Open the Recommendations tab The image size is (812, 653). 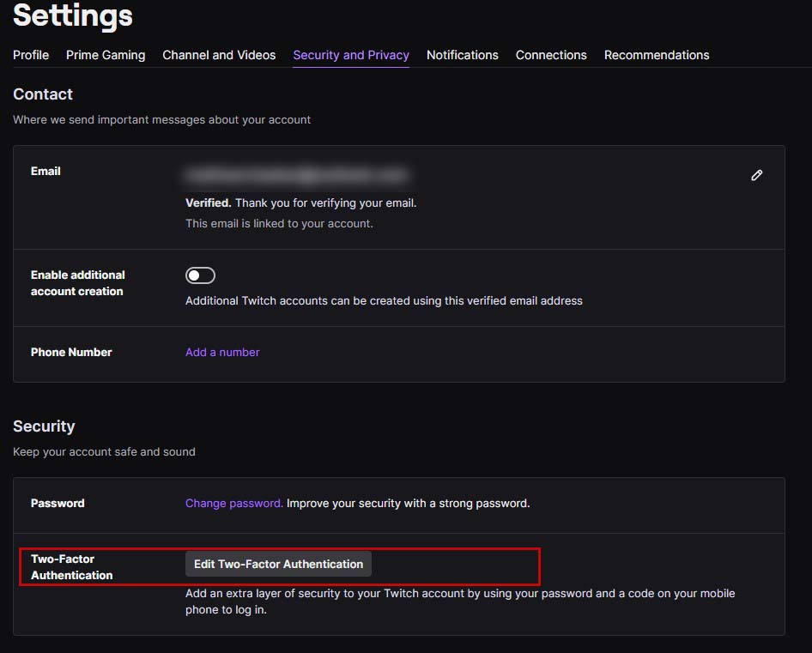(x=657, y=55)
